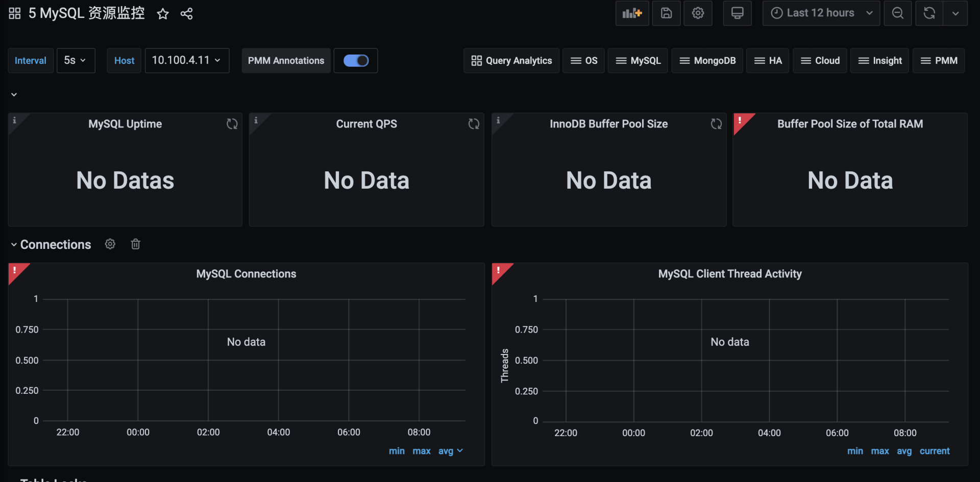Open the Host 10.100.4.11 dropdown
The width and height of the screenshot is (980, 482).
click(187, 61)
